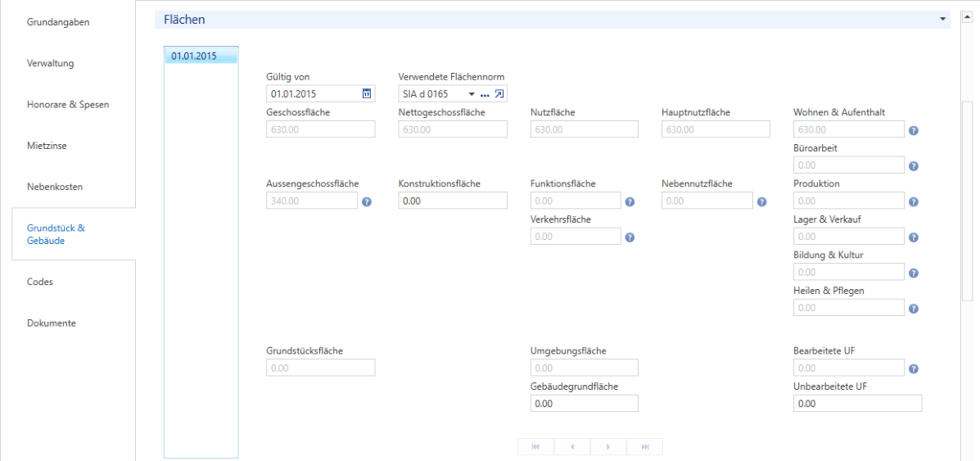Viewport: 980px width, 461px height.
Task: Show help for Lager & Verkauf
Action: point(913,237)
